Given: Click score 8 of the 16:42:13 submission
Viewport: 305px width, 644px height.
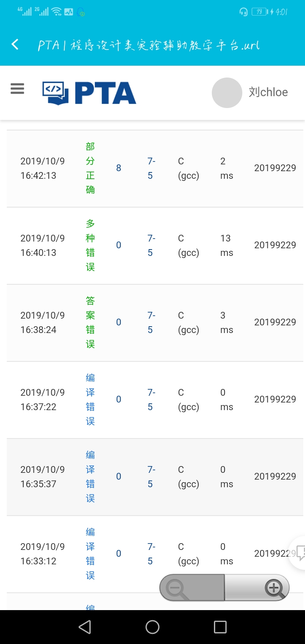Looking at the screenshot, I should point(119,168).
